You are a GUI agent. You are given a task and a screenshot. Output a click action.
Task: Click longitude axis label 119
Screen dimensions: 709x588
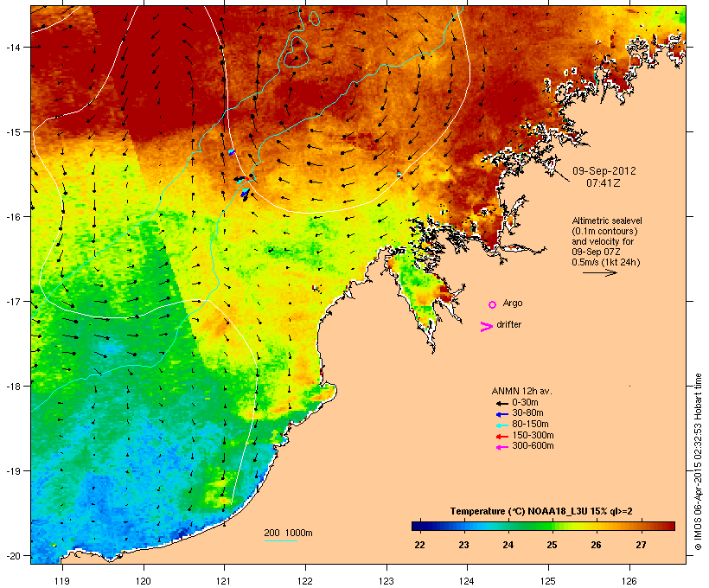coord(62,581)
